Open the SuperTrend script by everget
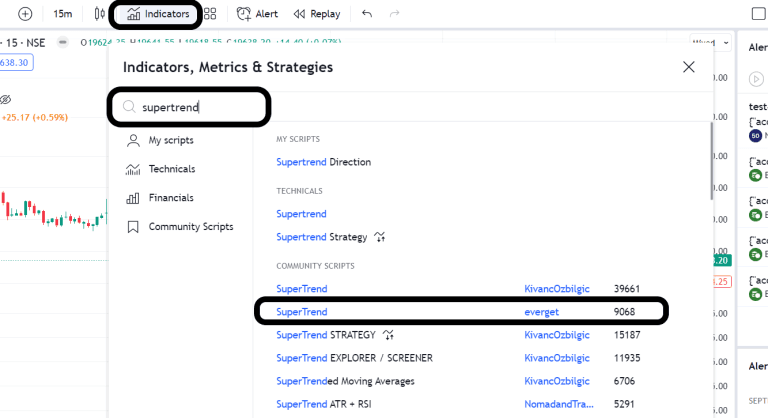 (302, 312)
